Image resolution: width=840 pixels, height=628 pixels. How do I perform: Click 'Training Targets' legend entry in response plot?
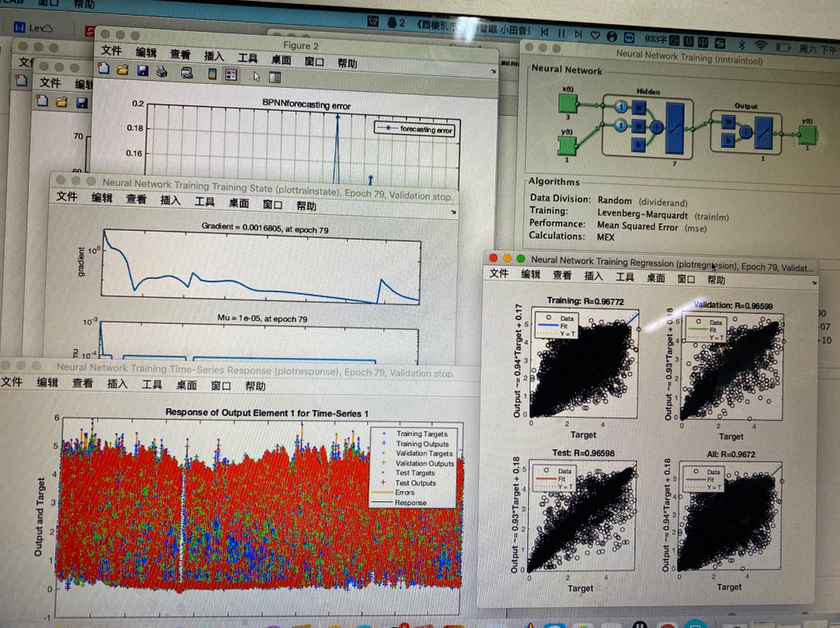click(x=421, y=434)
